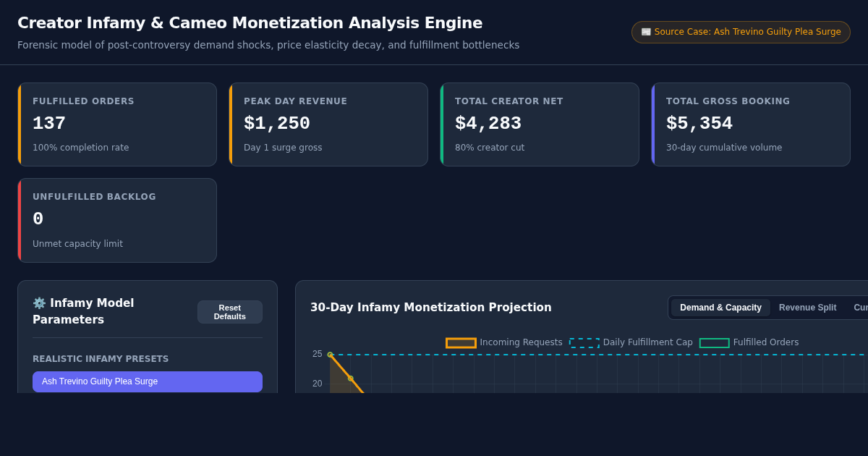Toggle Fulfilled Orders legend swatch
Image resolution: width=868 pixels, height=456 pixels.
point(714,343)
